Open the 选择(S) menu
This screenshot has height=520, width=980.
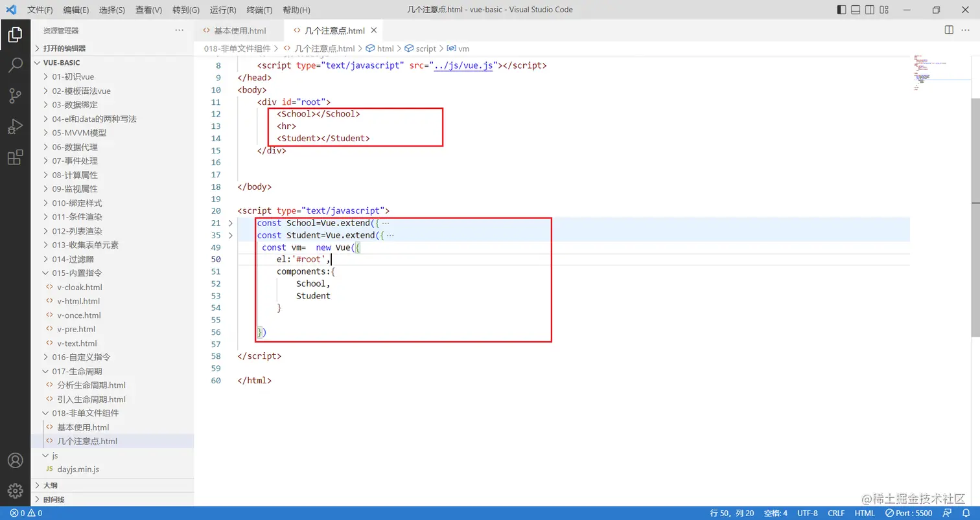[x=113, y=10]
